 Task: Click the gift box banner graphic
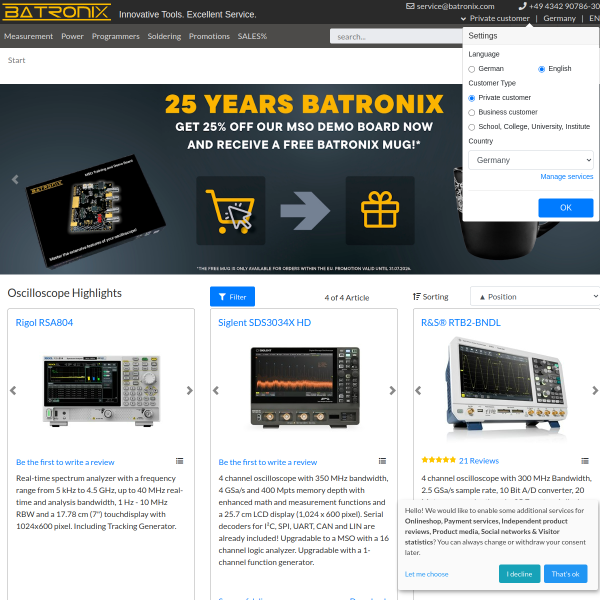(x=380, y=210)
